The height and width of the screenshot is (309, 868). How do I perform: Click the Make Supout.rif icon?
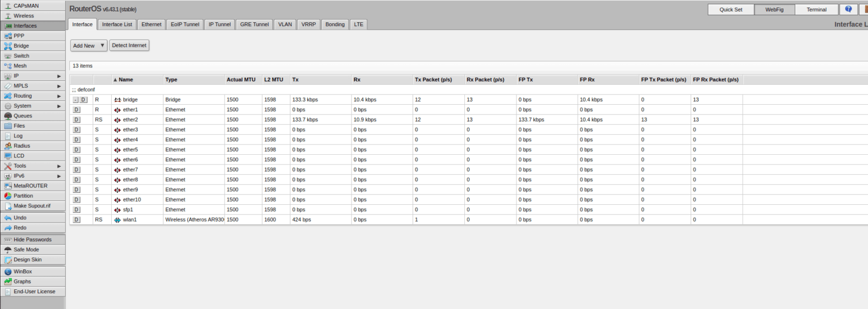point(8,206)
